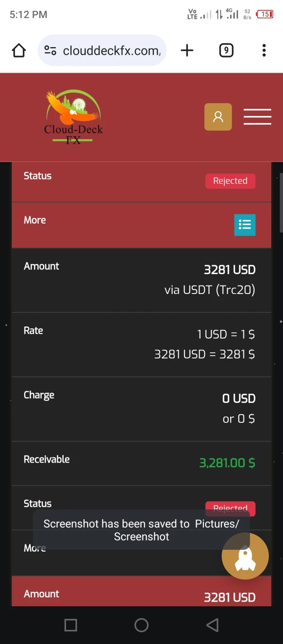The width and height of the screenshot is (283, 644).
Task: Open a new browser tab
Action: 187,50
